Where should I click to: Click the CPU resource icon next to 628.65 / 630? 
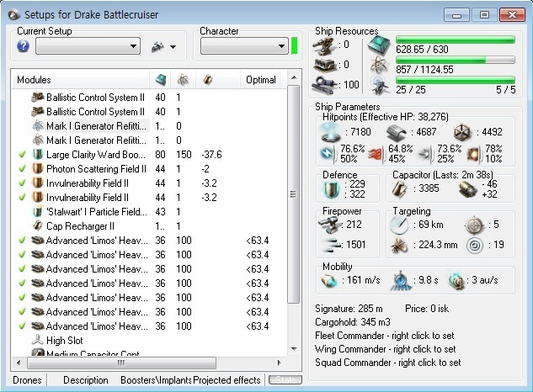[x=379, y=45]
